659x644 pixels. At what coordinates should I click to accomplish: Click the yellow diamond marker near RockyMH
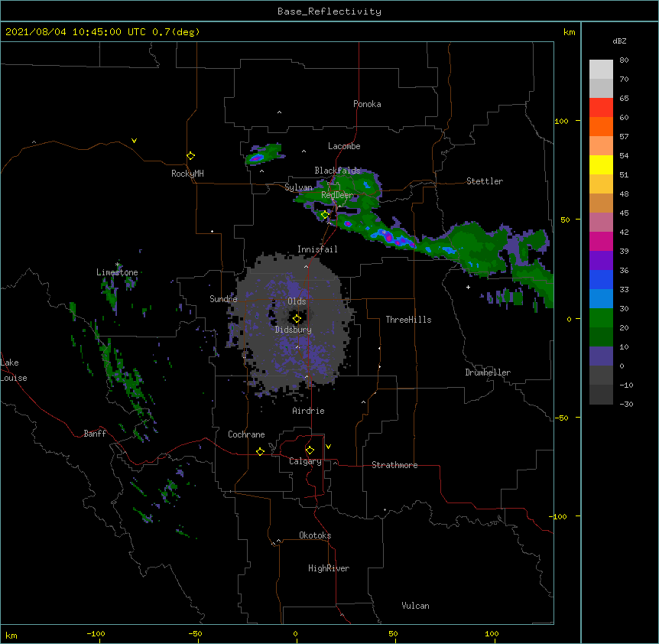(190, 156)
